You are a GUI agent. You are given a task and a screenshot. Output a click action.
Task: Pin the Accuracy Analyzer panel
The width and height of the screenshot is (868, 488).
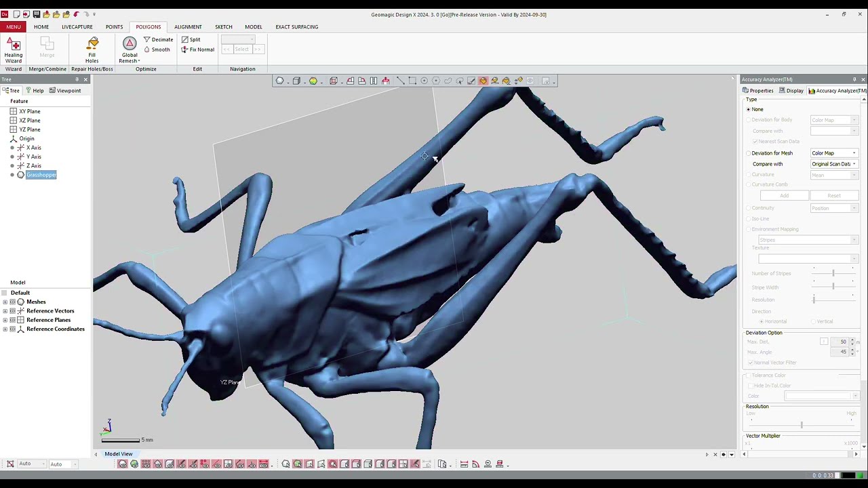point(854,79)
